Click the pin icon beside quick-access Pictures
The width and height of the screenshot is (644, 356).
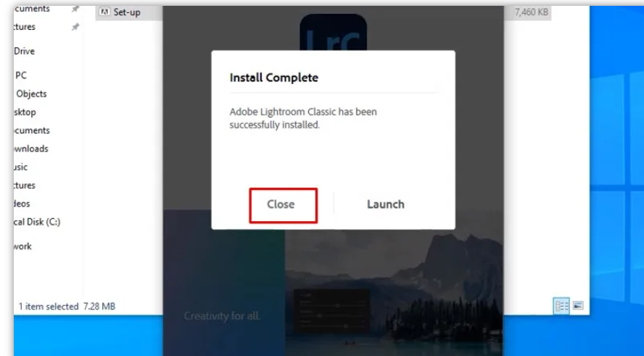point(75,27)
